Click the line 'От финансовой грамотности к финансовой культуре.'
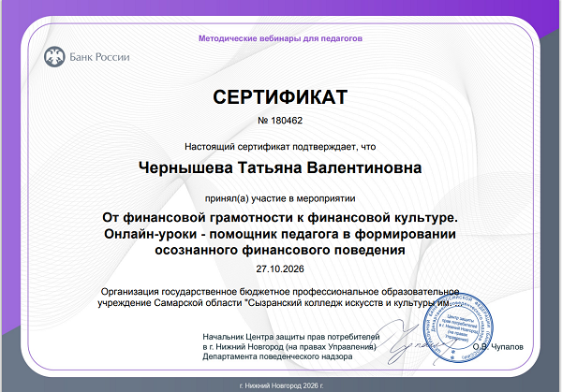Screen dimensions: 562x392 point(280,217)
